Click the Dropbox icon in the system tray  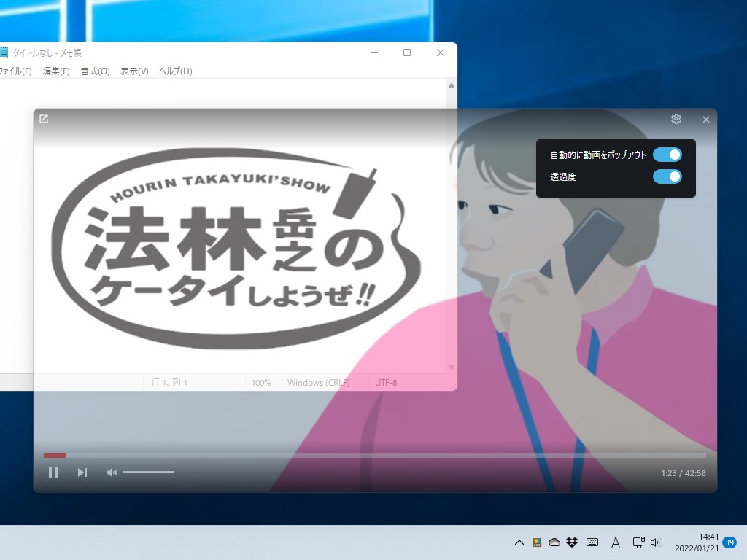click(572, 542)
